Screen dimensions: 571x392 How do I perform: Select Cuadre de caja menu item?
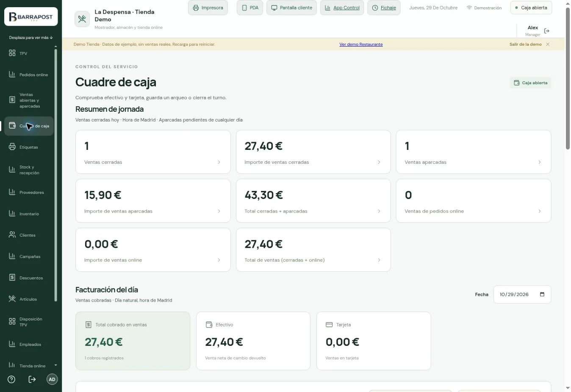pyautogui.click(x=29, y=126)
